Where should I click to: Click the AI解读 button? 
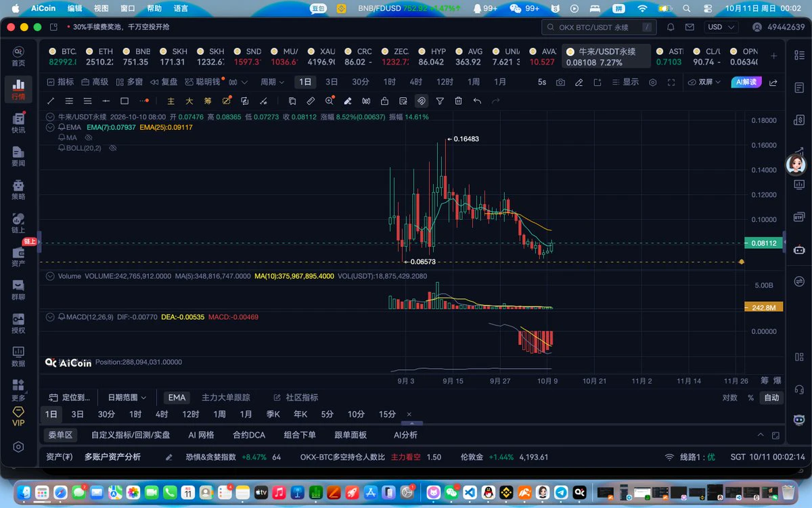746,82
